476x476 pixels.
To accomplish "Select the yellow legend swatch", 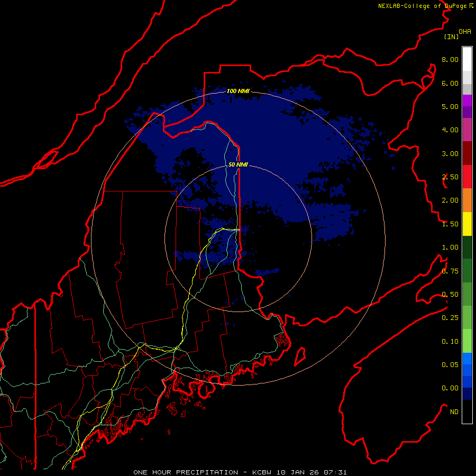I will click(x=467, y=224).
